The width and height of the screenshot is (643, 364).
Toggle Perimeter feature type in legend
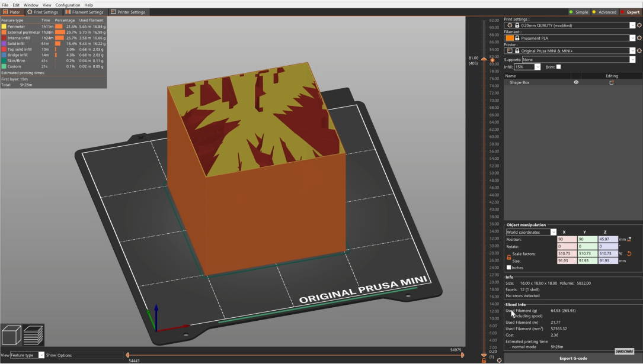pyautogui.click(x=12, y=26)
